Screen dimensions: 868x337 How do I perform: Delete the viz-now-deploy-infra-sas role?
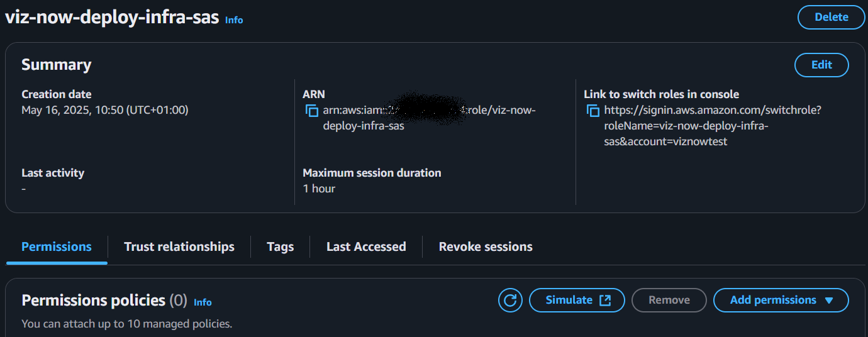pos(831,18)
